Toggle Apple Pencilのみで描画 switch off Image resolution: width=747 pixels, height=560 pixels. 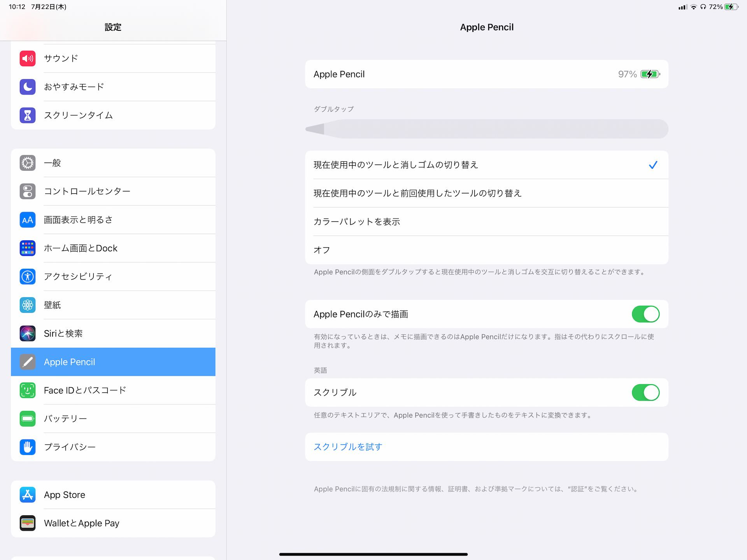[x=645, y=314]
